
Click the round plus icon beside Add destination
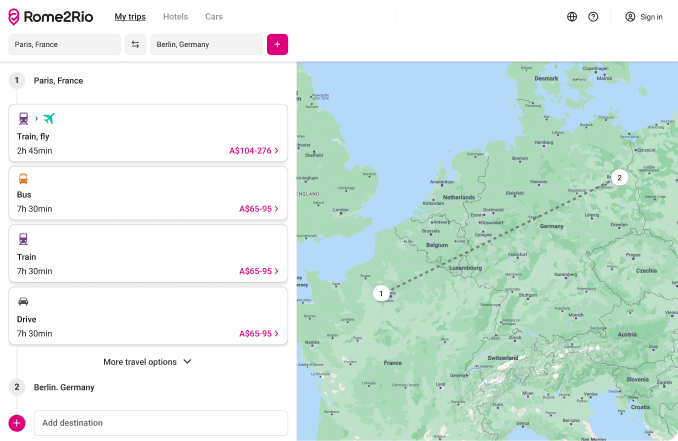[17, 423]
